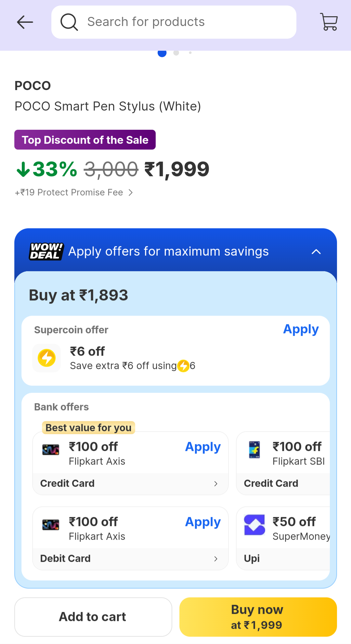The image size is (351, 644).
Task: Expand Protect Promise Fee details
Action: tap(130, 193)
